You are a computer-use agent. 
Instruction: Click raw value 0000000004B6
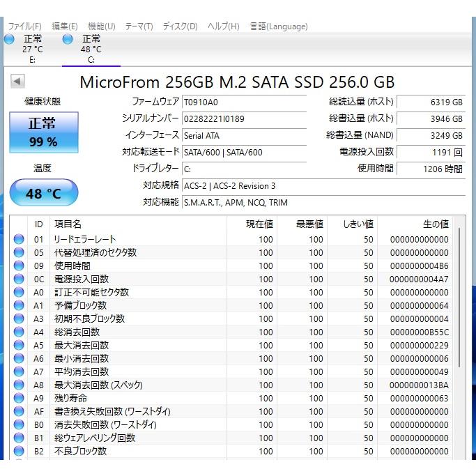coord(420,266)
